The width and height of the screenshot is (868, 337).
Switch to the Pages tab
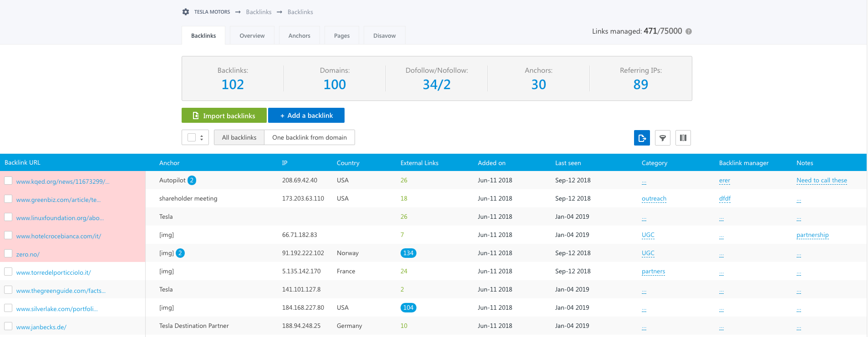point(342,35)
